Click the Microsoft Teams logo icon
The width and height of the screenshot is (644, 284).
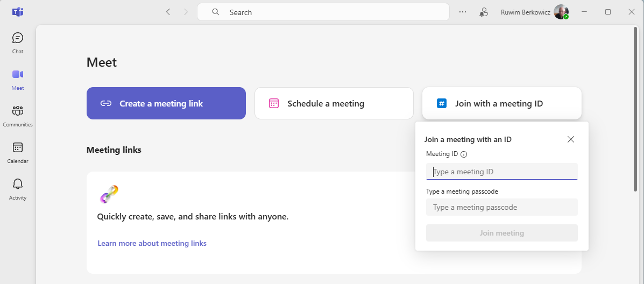18,12
